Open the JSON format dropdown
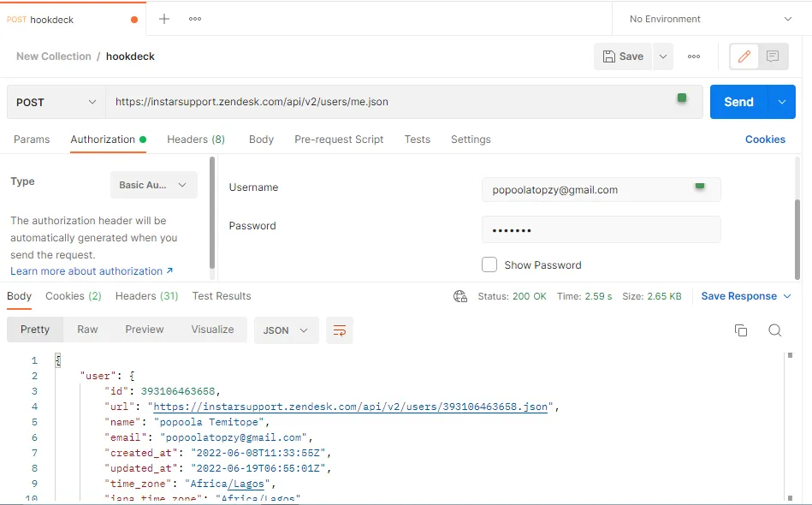812x505 pixels. (286, 330)
